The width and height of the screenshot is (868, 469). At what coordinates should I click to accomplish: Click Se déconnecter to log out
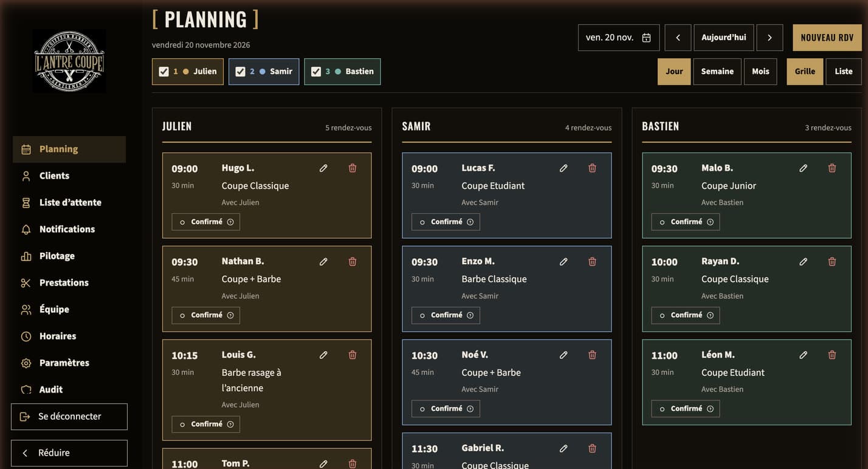click(69, 417)
